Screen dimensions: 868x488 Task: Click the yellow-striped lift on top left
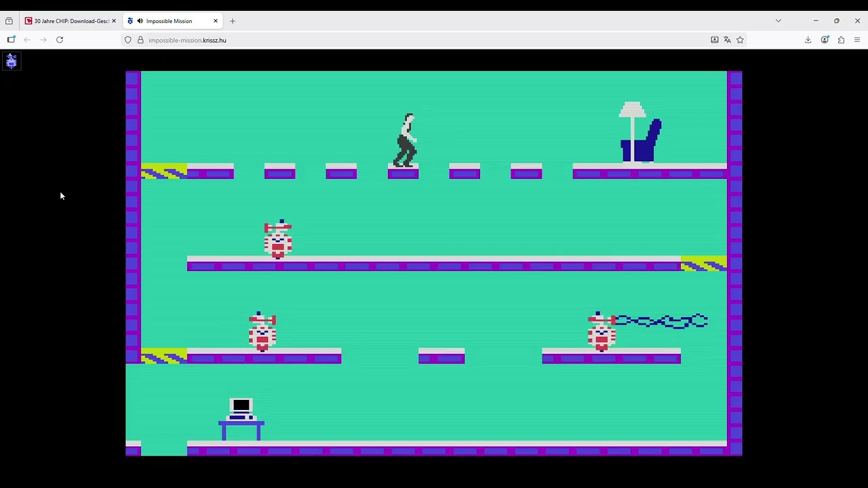[x=164, y=171]
